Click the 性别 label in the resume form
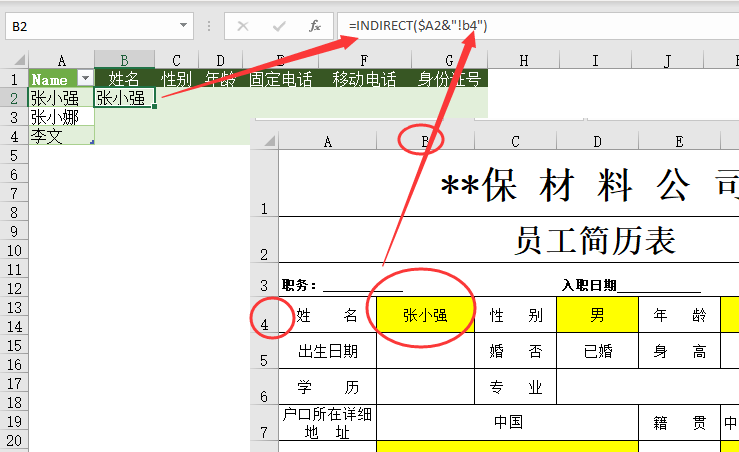This screenshot has width=739, height=452. [x=515, y=315]
